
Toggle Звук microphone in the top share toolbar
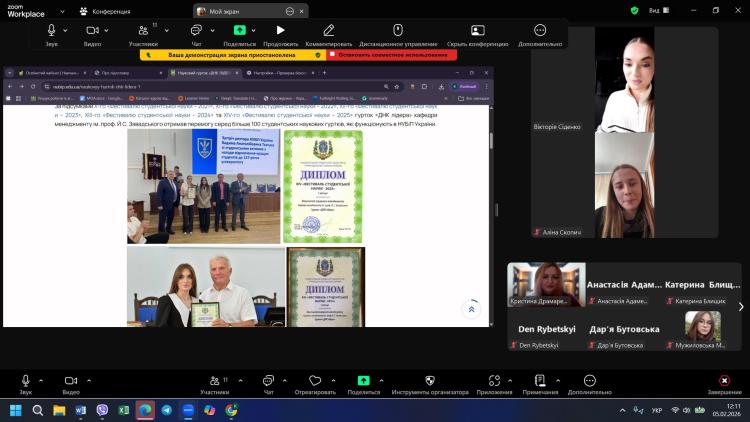coord(51,31)
